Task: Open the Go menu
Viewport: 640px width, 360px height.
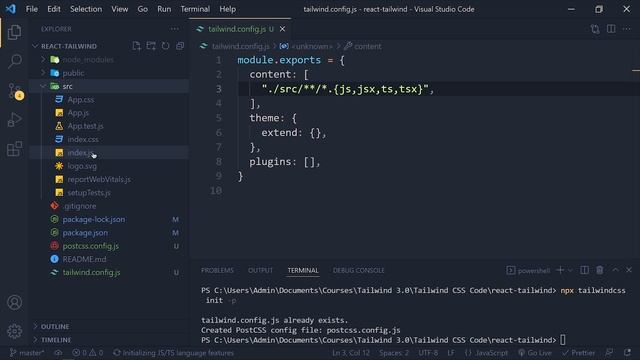Action: pos(142,9)
